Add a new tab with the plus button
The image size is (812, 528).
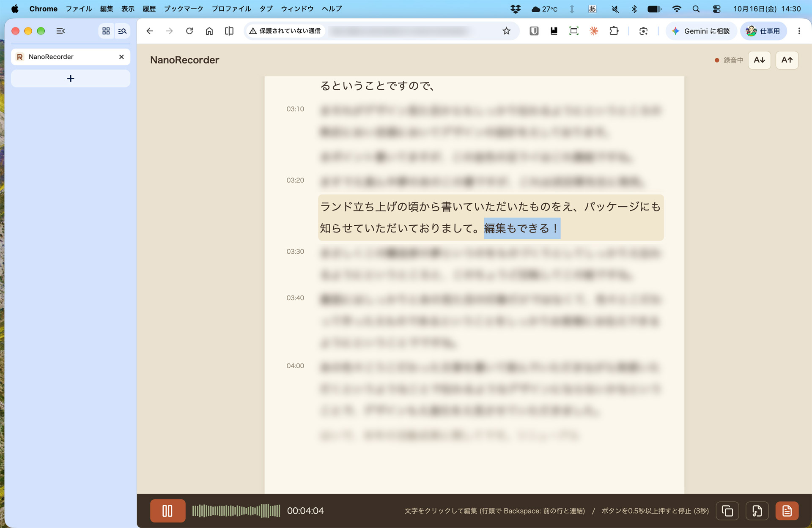click(71, 79)
